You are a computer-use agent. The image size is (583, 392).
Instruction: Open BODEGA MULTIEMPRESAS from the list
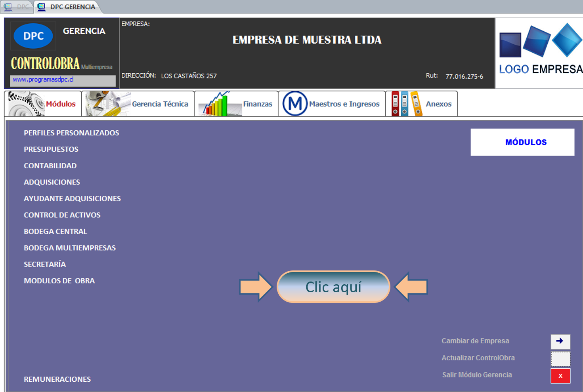[x=70, y=247]
